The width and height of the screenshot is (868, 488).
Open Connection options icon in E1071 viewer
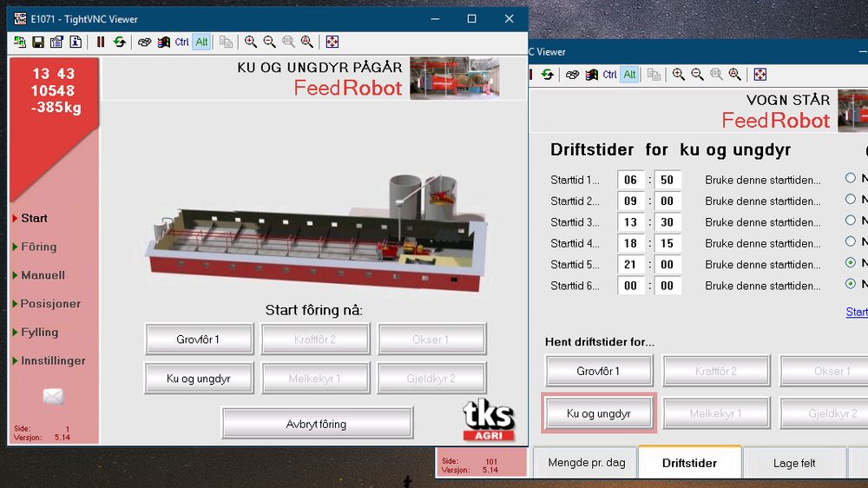[56, 42]
